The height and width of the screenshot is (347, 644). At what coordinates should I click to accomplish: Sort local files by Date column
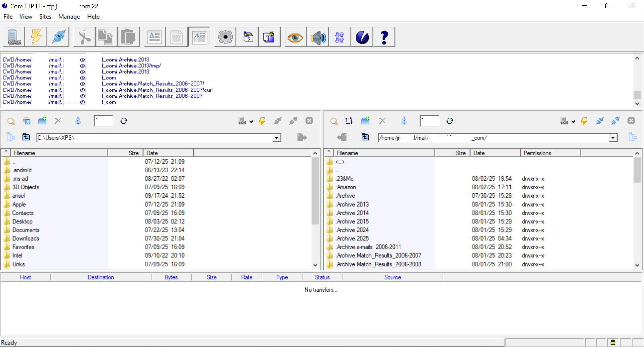(x=168, y=153)
